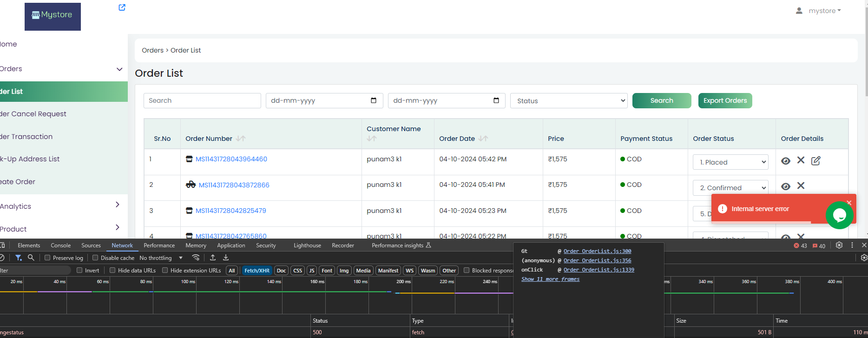Edit the first order using pencil icon
Image resolution: width=868 pixels, height=338 pixels.
pyautogui.click(x=815, y=161)
